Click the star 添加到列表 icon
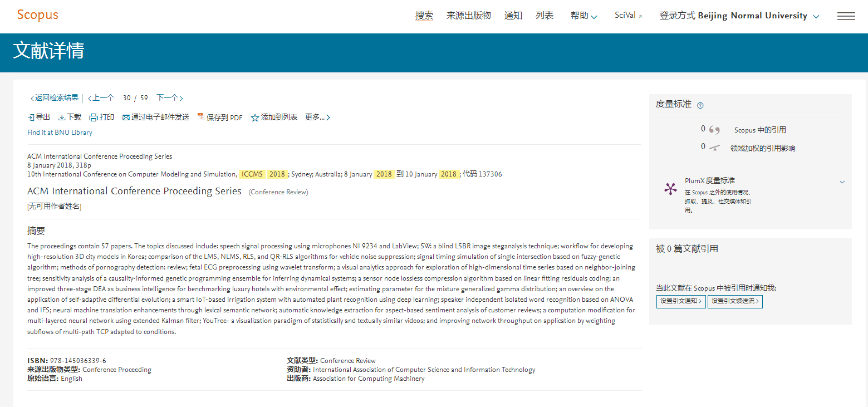The height and width of the screenshot is (407, 868). (x=255, y=117)
